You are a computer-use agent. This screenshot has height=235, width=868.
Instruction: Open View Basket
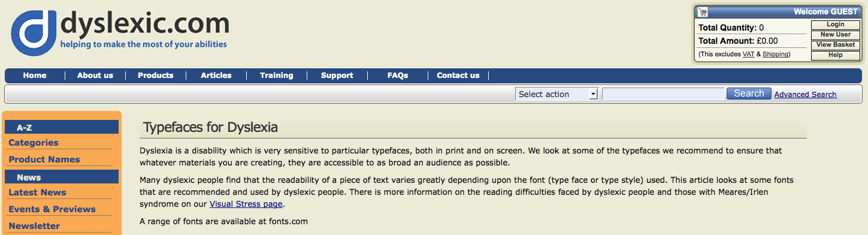point(836,45)
